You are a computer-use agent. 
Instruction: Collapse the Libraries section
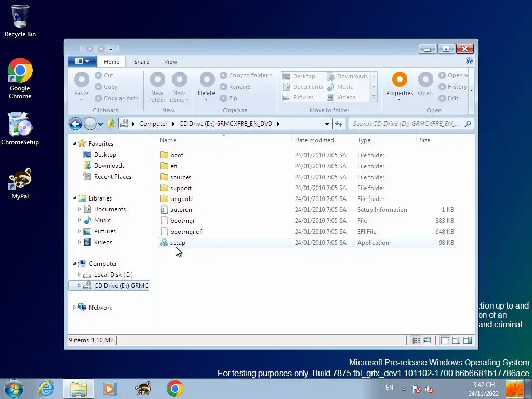click(74, 198)
